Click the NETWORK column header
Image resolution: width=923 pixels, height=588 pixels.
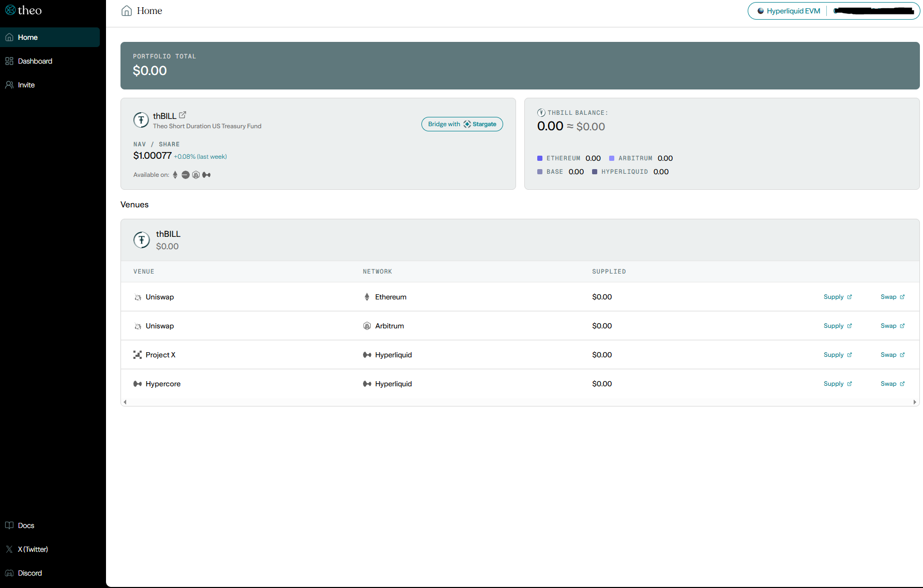(x=377, y=272)
